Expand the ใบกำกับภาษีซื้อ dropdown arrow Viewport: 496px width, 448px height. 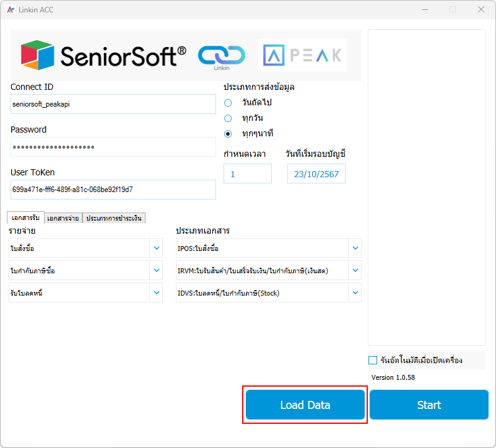pyautogui.click(x=156, y=270)
